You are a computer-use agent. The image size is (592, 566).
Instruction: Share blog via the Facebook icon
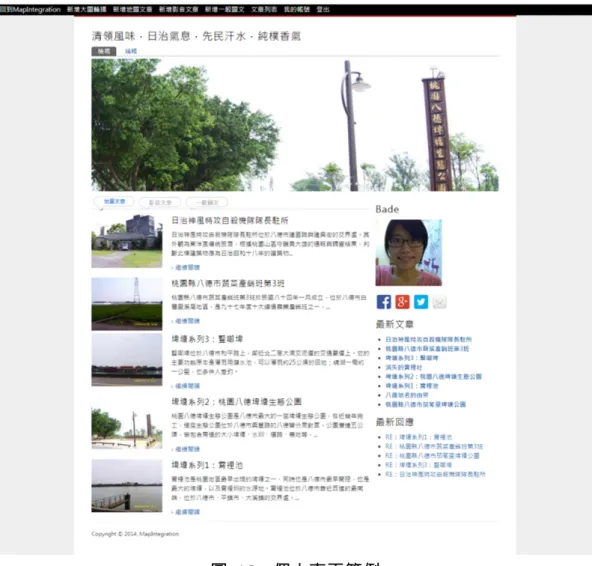[x=384, y=302]
